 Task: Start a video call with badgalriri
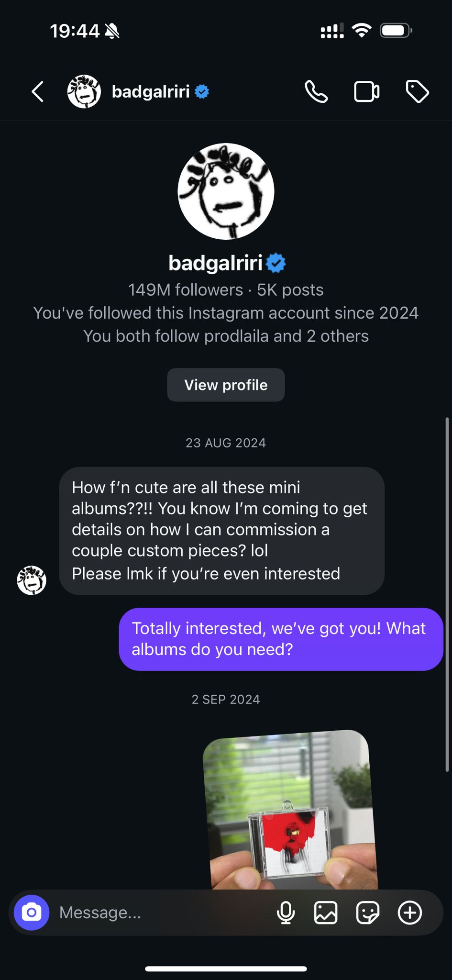click(x=366, y=91)
